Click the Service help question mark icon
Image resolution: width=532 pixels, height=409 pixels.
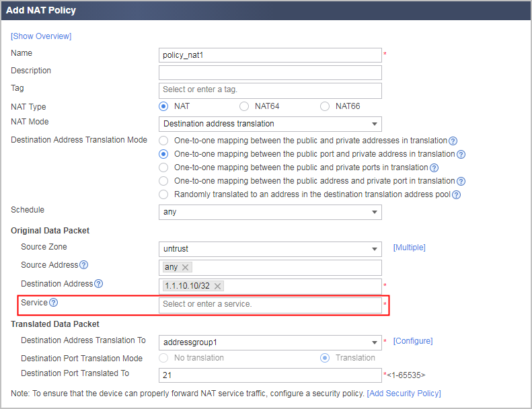[x=54, y=303]
